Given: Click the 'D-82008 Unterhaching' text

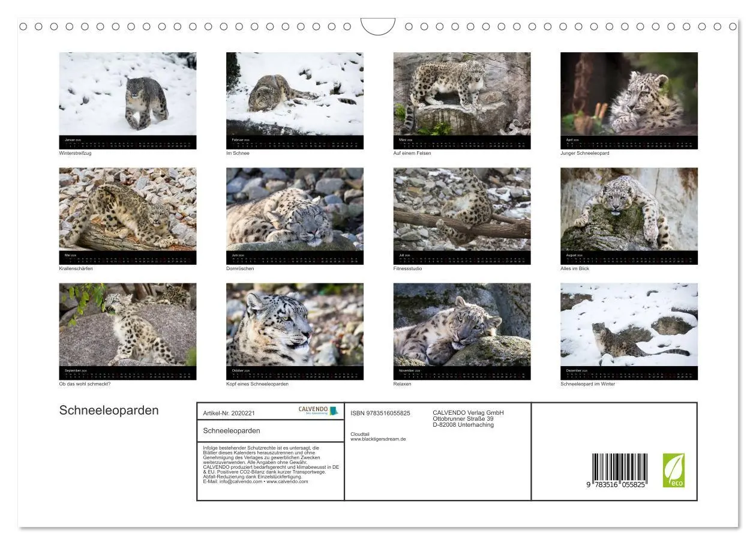Looking at the screenshot, I should [x=463, y=424].
